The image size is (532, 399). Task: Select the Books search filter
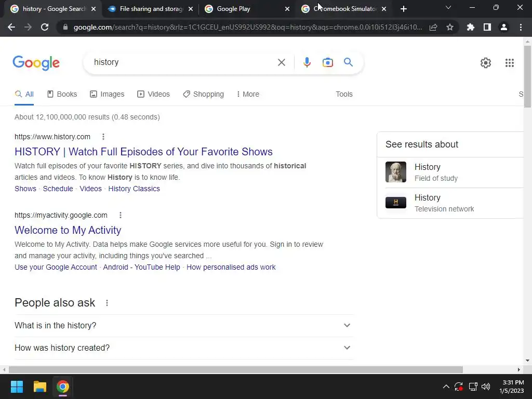(62, 94)
